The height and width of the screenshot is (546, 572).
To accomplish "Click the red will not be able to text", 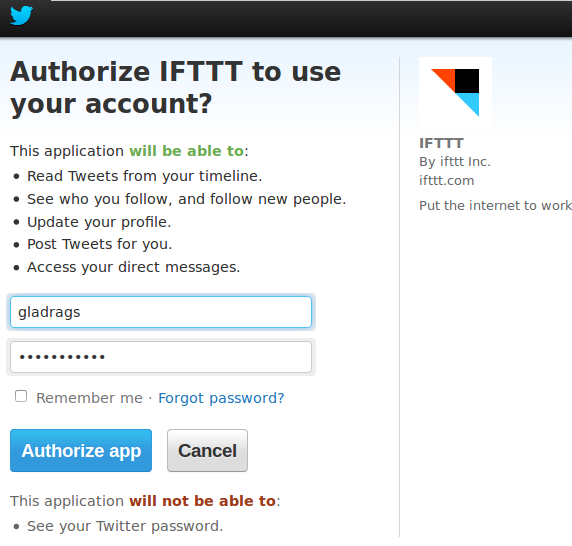I will 202,501.
